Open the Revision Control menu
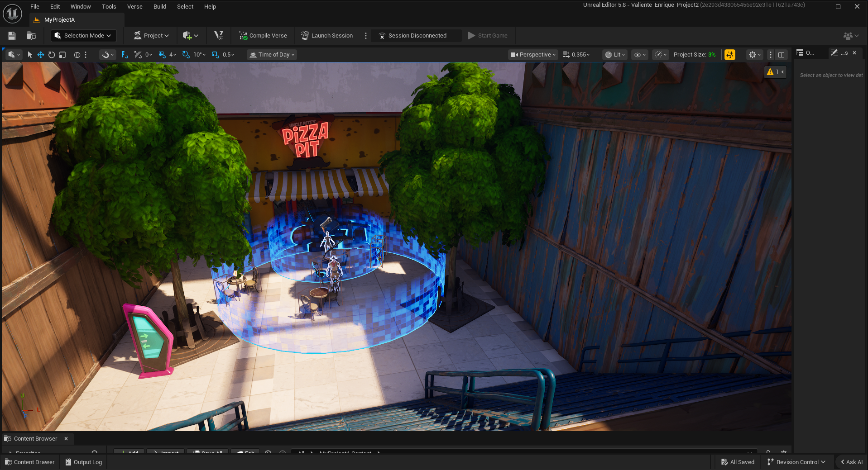 [x=796, y=462]
